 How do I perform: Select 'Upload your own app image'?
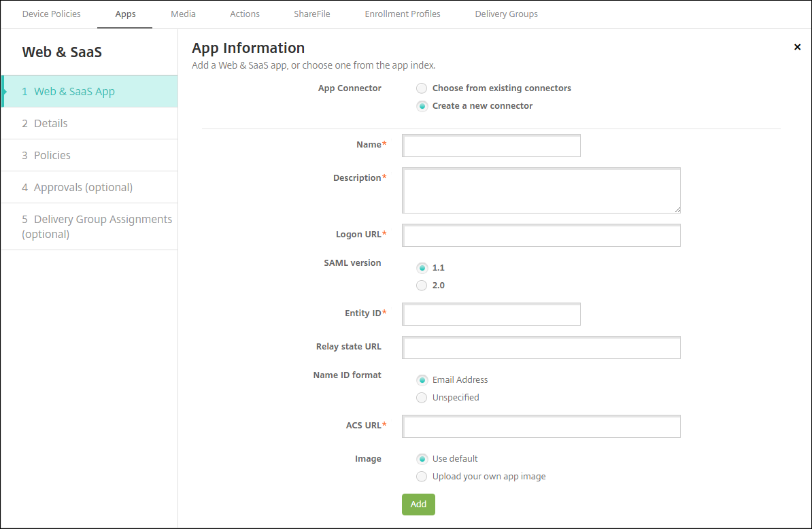pos(422,477)
